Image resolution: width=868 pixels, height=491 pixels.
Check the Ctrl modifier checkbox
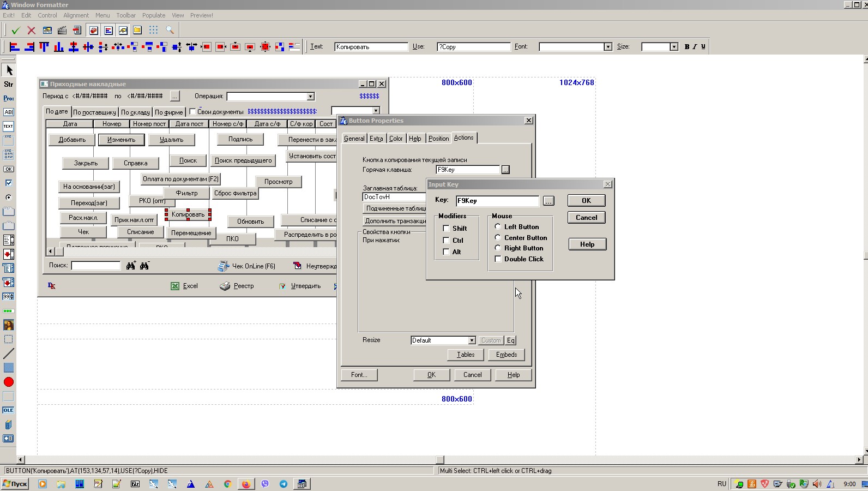click(446, 241)
